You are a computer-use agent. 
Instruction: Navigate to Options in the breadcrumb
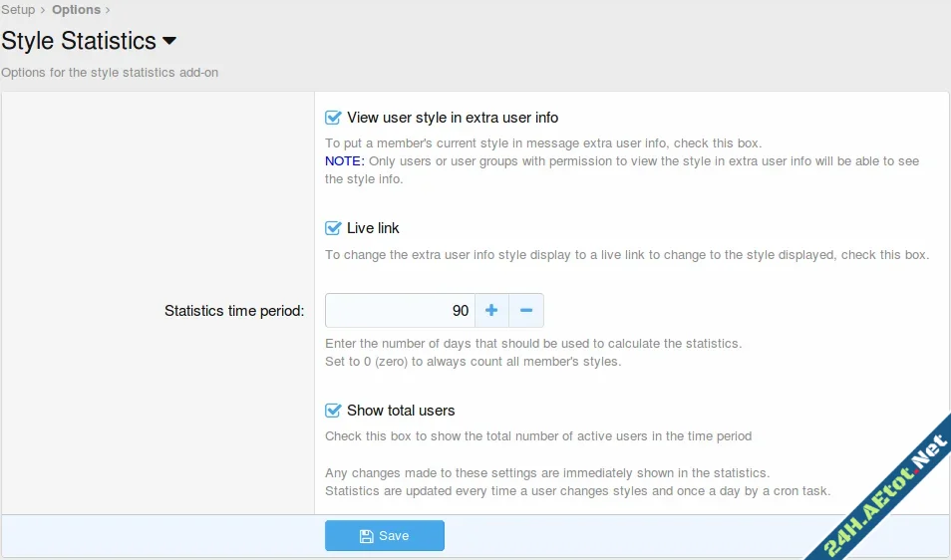(x=76, y=10)
